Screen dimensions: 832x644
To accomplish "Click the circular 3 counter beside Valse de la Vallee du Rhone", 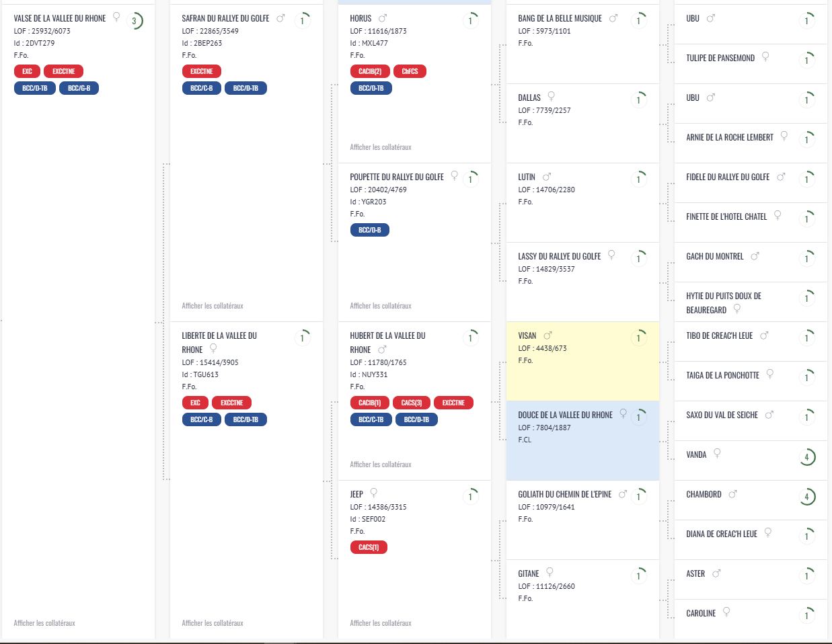I will (134, 21).
